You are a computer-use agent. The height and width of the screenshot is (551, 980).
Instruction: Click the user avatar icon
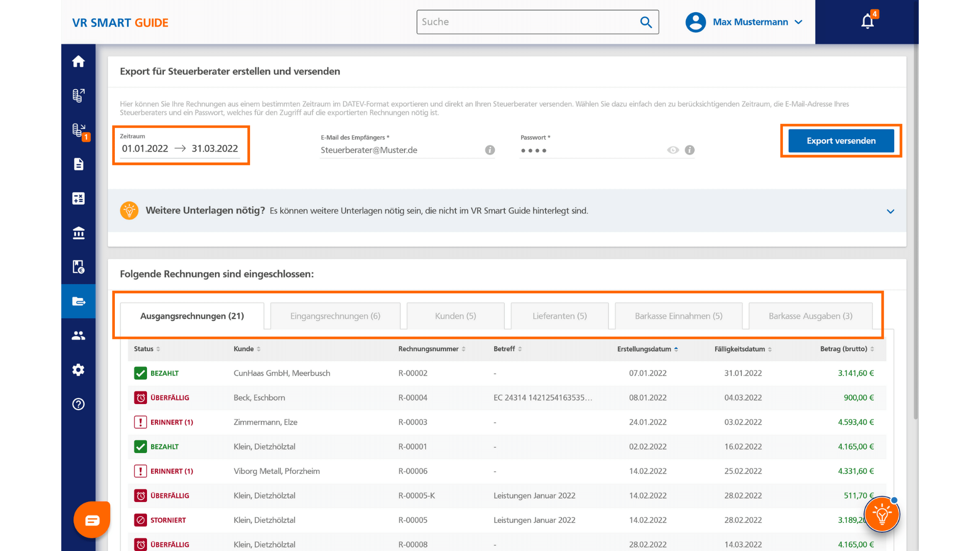pyautogui.click(x=695, y=22)
